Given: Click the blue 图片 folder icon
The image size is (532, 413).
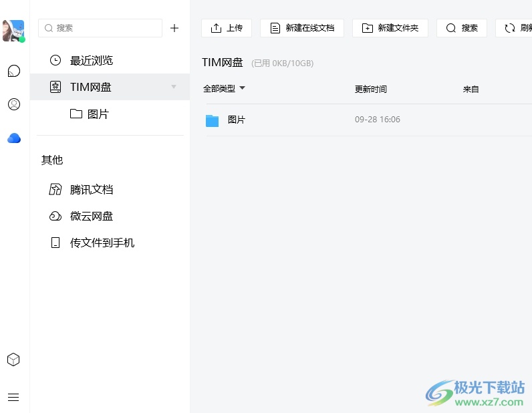Looking at the screenshot, I should tap(213, 120).
